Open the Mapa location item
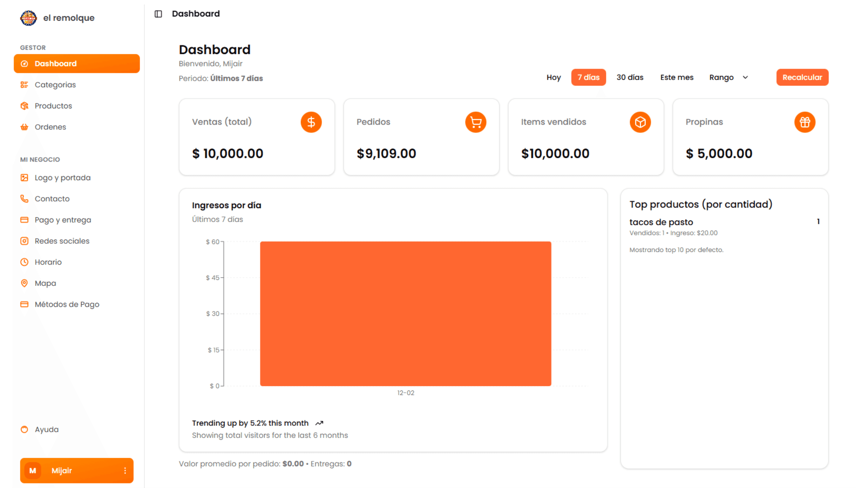The image size is (868, 488). pyautogui.click(x=45, y=283)
